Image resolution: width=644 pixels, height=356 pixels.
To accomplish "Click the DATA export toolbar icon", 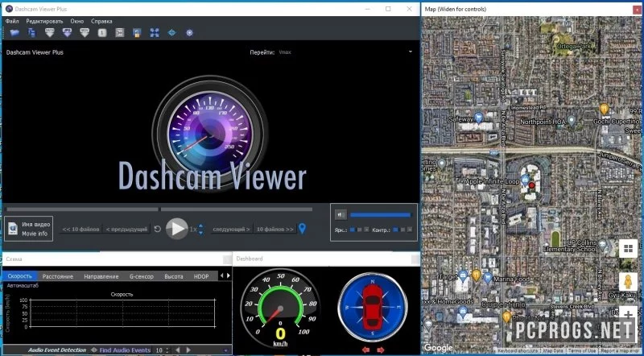I will click(49, 33).
